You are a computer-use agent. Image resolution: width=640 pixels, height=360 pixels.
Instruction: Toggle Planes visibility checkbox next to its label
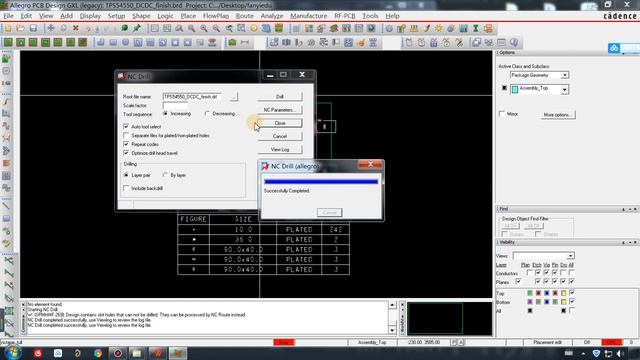(518, 282)
